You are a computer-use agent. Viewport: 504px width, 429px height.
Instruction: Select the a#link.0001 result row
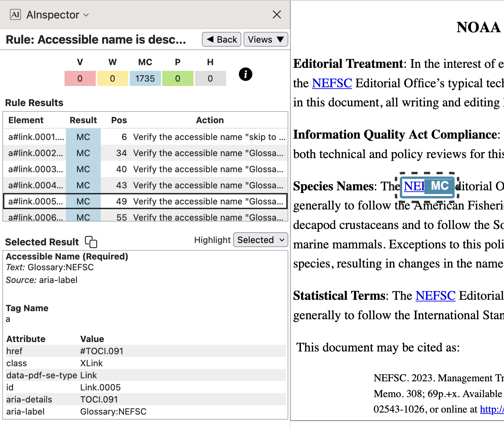click(x=145, y=137)
